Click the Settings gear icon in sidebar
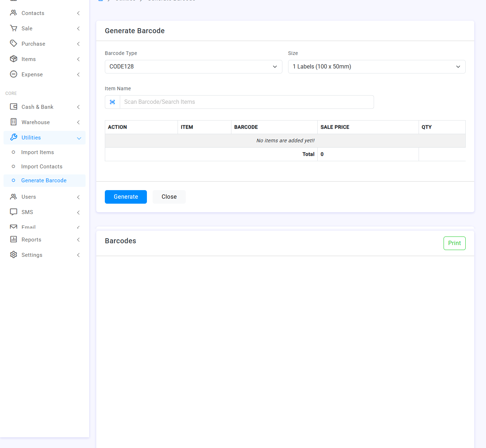This screenshot has width=486, height=448. (14, 255)
